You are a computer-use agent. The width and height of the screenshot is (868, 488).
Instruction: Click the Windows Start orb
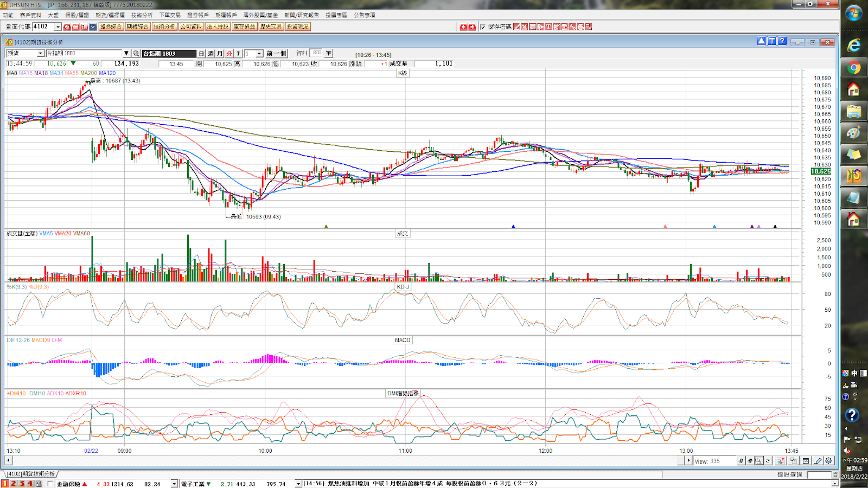click(x=854, y=12)
